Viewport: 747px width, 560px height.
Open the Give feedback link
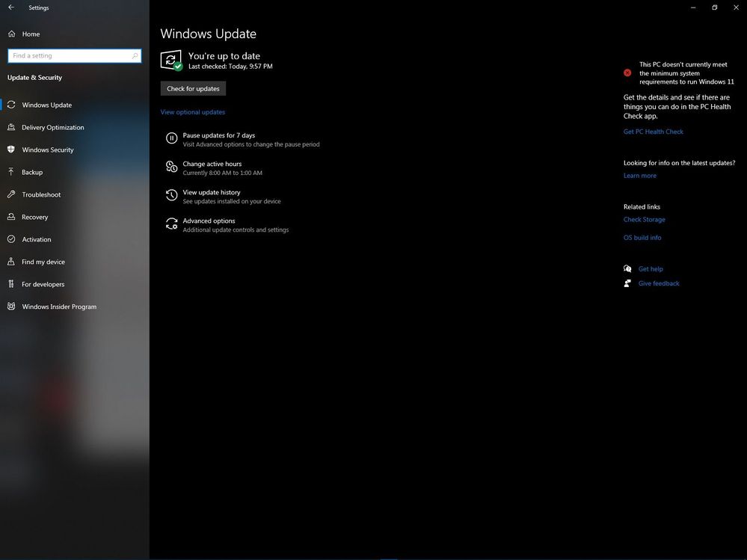click(x=659, y=283)
